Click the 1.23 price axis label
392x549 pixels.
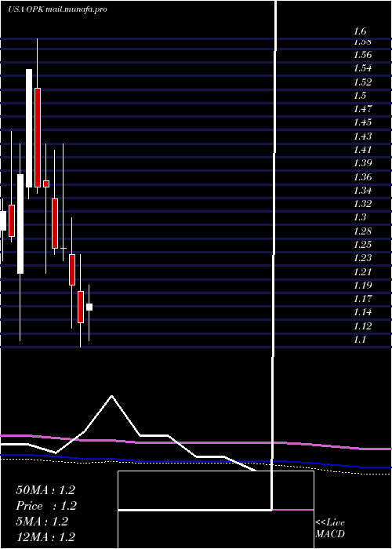[362, 258]
